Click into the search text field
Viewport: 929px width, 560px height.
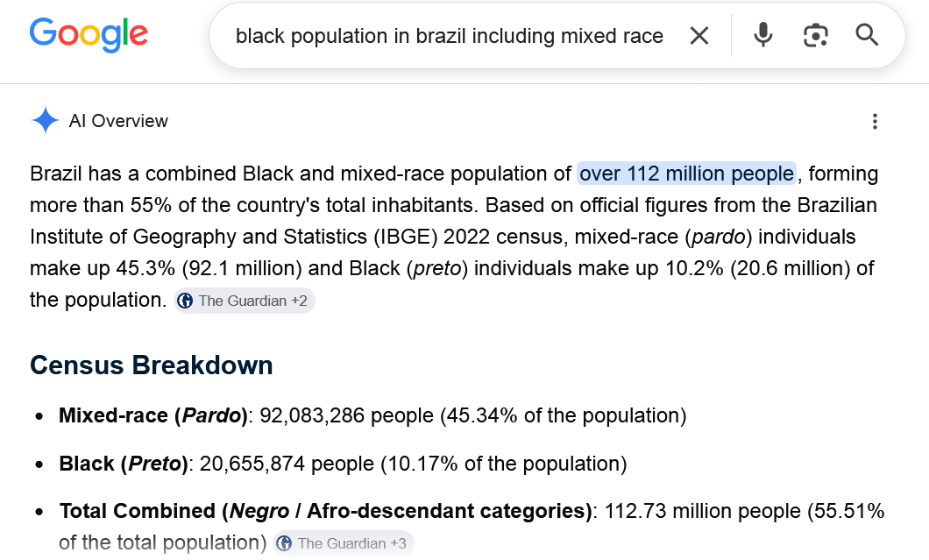click(449, 36)
